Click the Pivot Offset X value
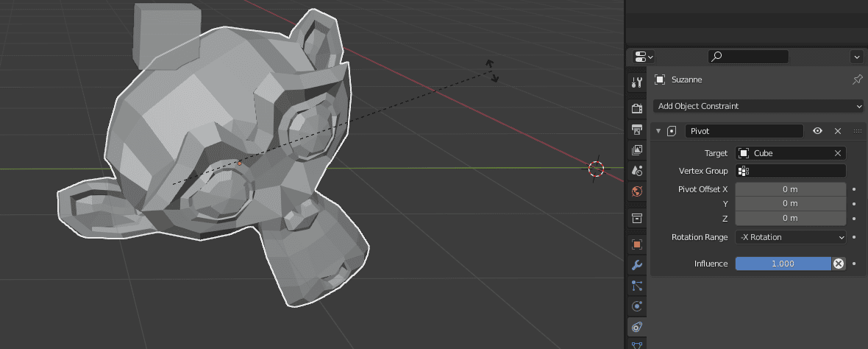This screenshot has height=349, width=868. [791, 189]
